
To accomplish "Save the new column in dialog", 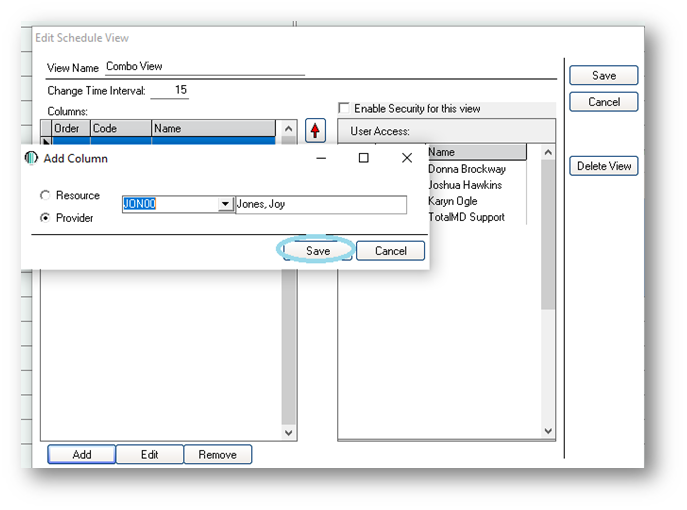I will [x=317, y=251].
